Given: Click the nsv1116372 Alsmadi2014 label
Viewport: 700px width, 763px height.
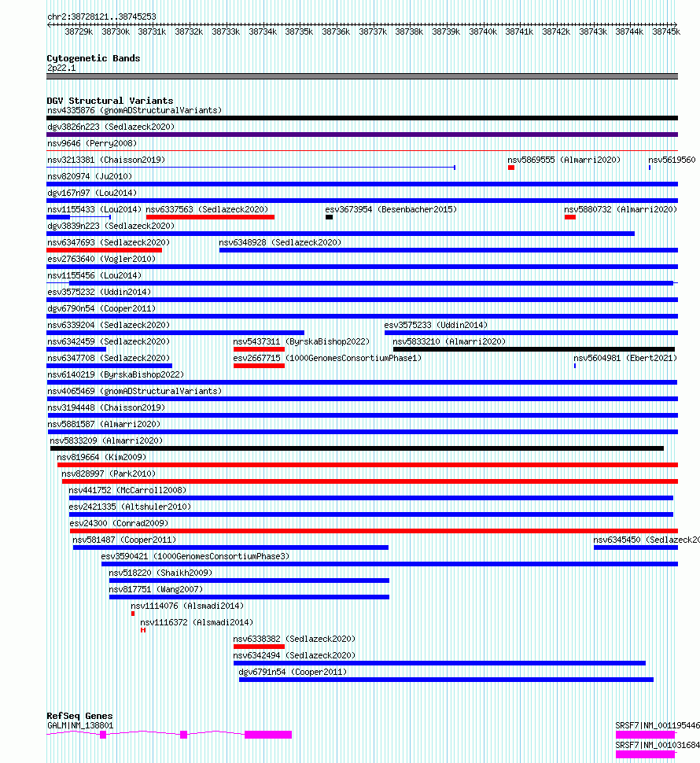Looking at the screenshot, I should [x=197, y=623].
